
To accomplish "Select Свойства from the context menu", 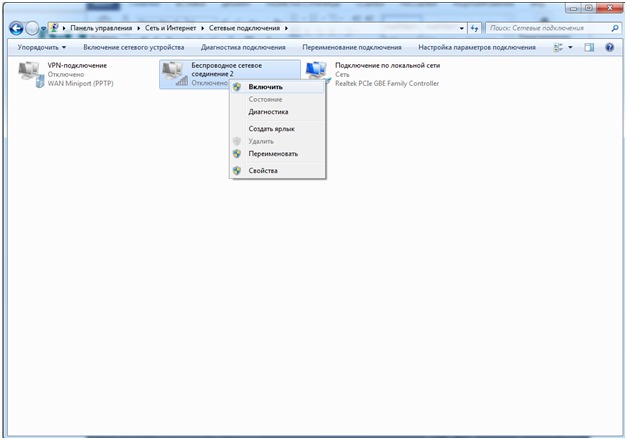I will 263,171.
